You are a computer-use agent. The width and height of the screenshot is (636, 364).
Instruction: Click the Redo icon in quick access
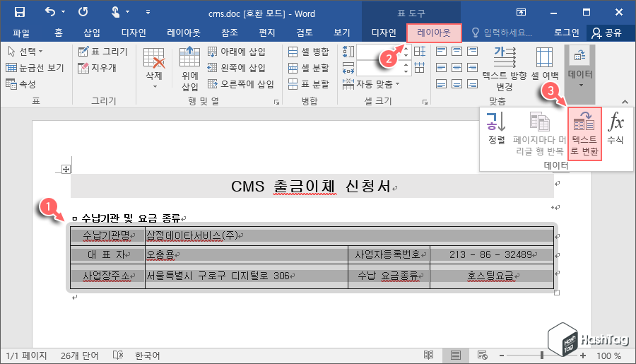(83, 12)
